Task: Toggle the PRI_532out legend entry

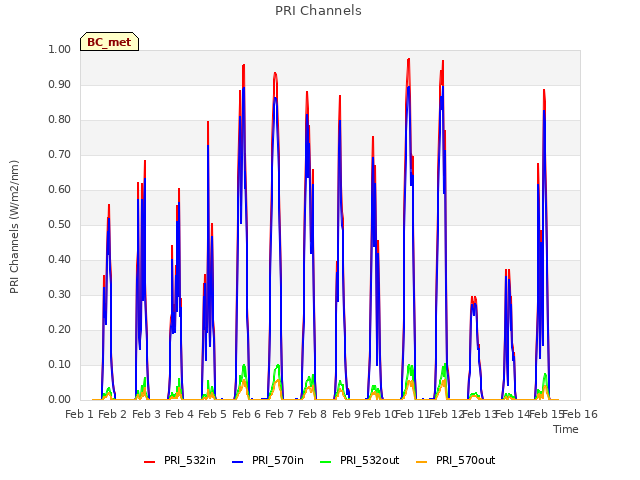Action: click(x=360, y=460)
